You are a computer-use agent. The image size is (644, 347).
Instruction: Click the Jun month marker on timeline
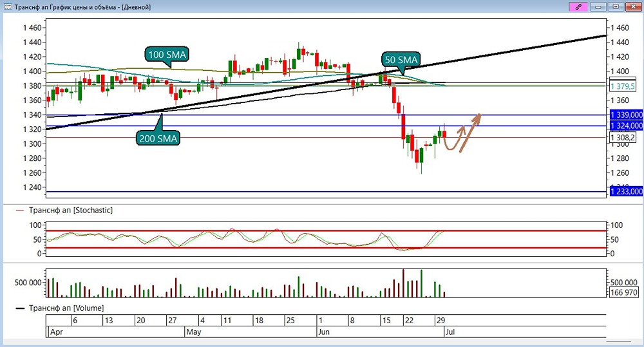tap(324, 332)
